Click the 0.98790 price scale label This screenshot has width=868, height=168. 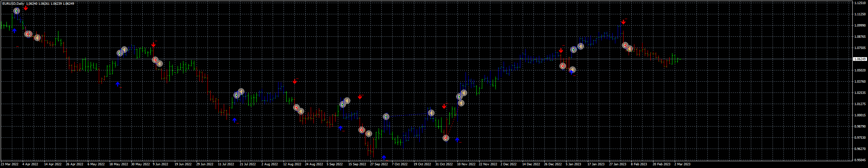click(860, 127)
